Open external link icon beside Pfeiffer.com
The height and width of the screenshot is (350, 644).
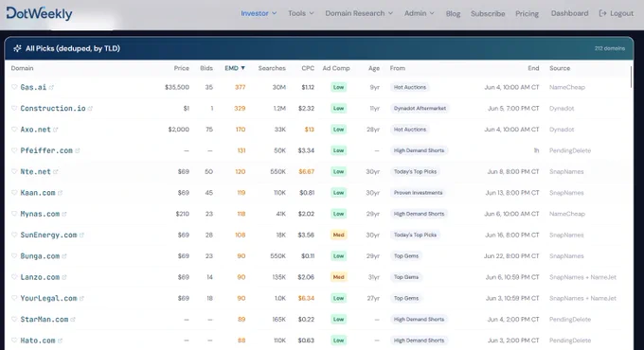pos(78,150)
